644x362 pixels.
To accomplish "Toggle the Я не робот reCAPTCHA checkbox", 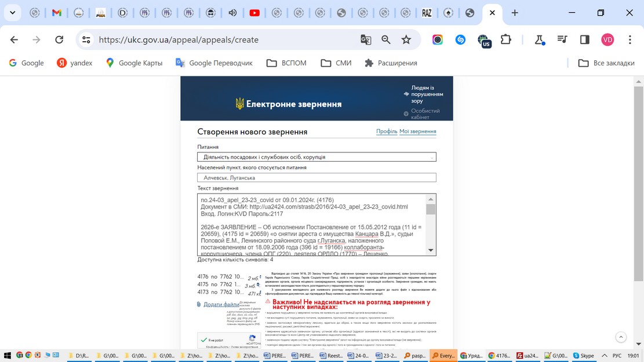I will 203,340.
